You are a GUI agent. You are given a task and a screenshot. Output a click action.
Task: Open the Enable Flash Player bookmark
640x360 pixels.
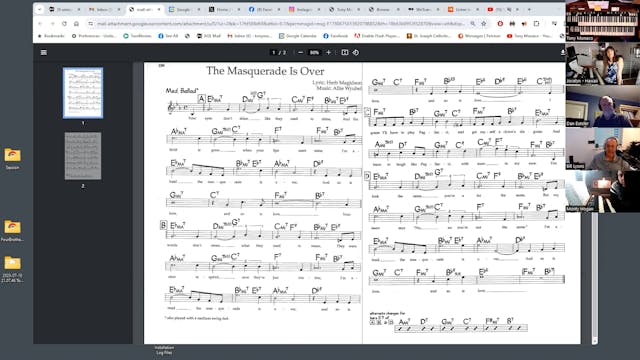pyautogui.click(x=377, y=36)
